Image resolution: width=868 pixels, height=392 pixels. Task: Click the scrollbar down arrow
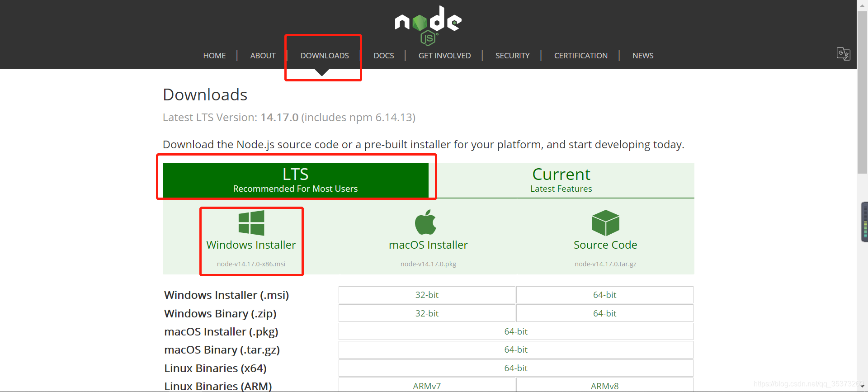(x=862, y=386)
